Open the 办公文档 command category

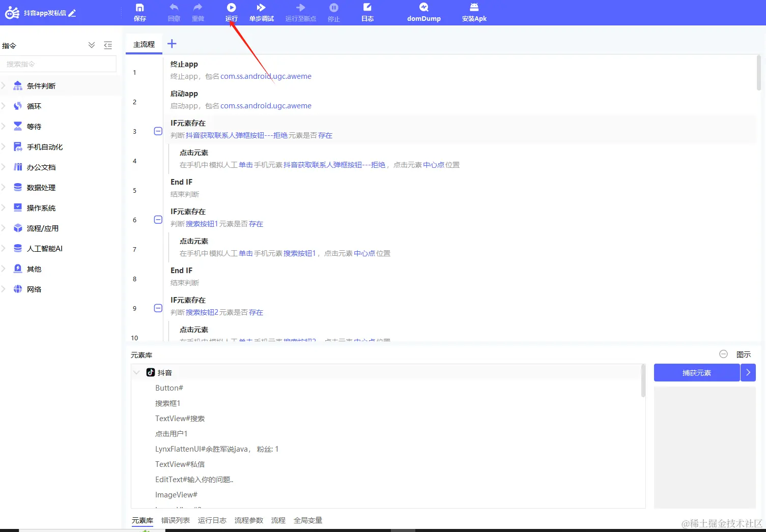point(61,167)
